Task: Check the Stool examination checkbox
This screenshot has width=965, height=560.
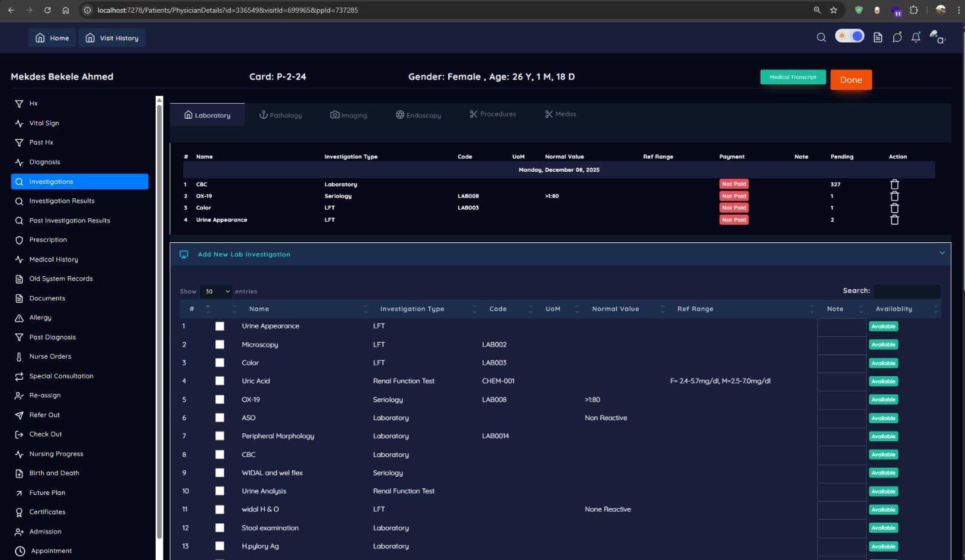Action: (220, 527)
